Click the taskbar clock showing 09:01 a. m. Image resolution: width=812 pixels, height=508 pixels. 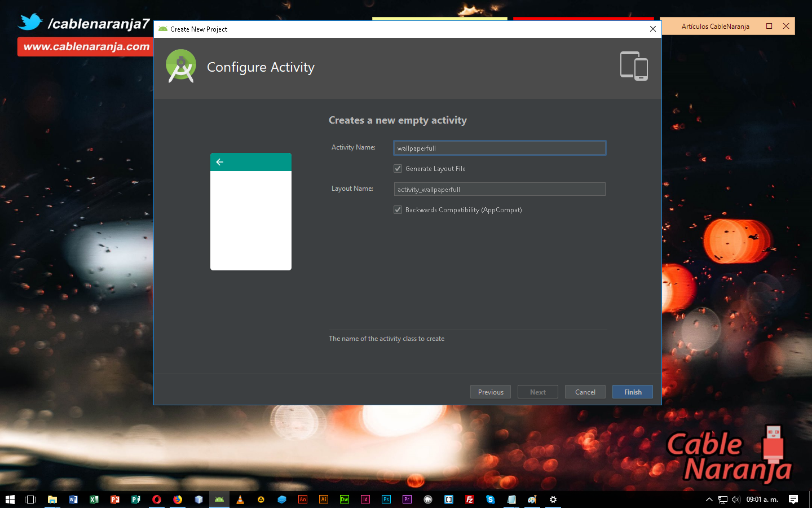tap(762, 500)
